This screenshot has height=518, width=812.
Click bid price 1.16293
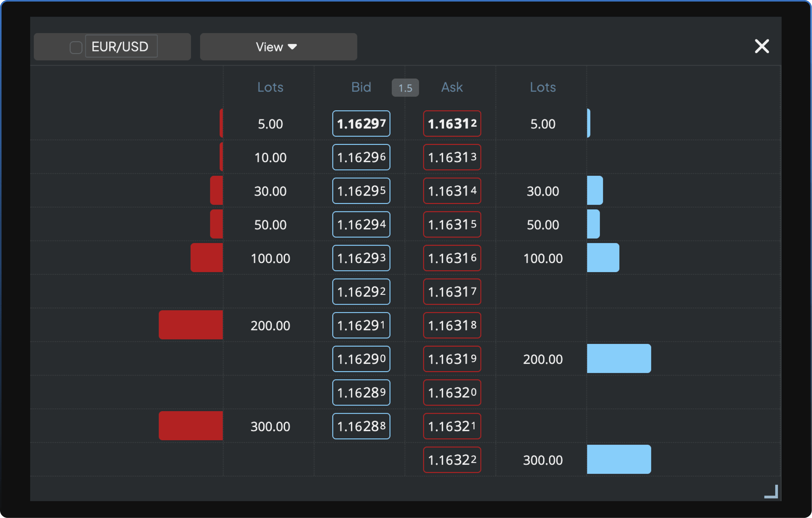[361, 258]
